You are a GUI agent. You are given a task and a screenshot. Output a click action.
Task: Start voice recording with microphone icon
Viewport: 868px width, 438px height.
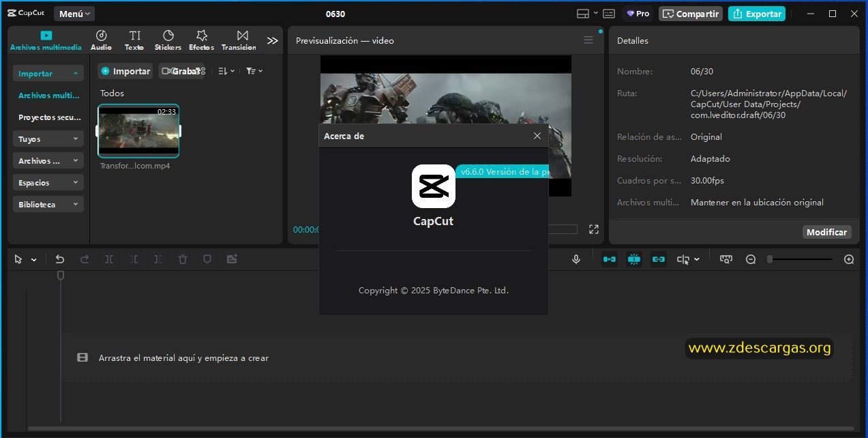(576, 259)
